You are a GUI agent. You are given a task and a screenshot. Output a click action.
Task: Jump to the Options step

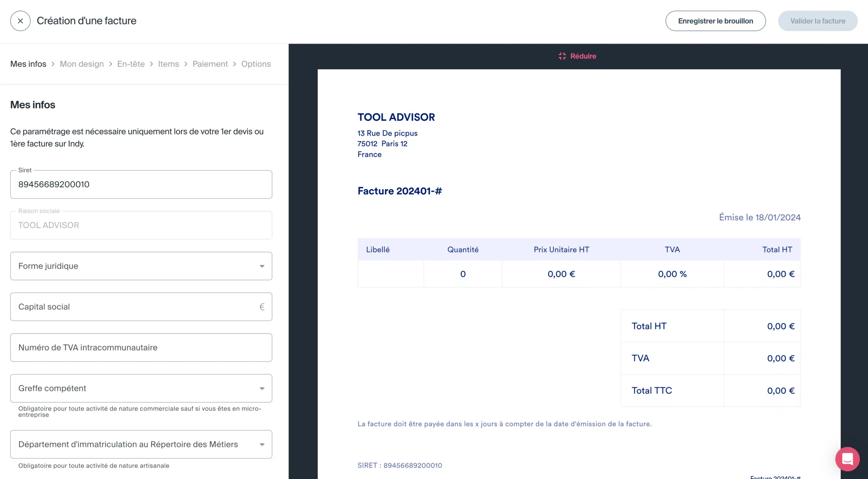coord(256,64)
